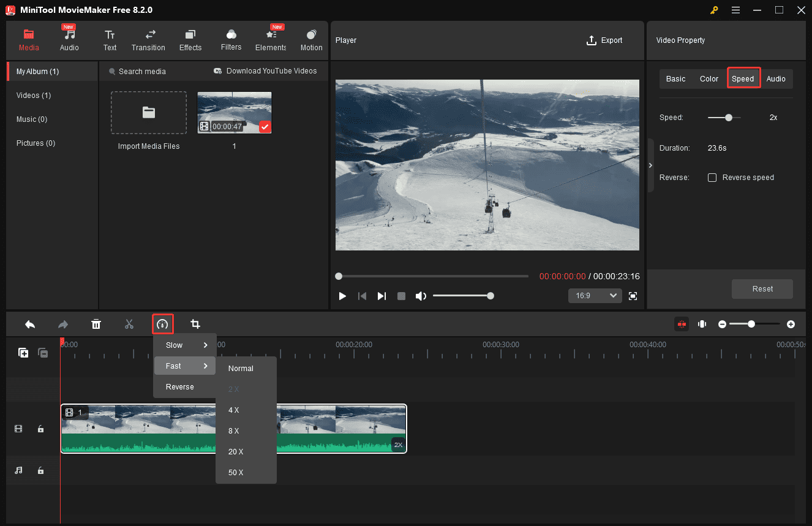Add a new track icon
The height and width of the screenshot is (526, 812).
[23, 353]
